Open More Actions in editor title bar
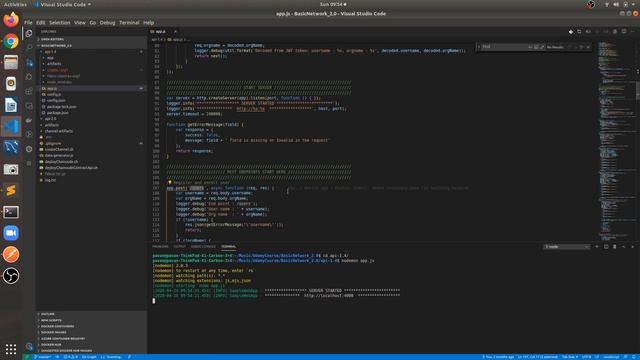Screen dimensions: 640x360 (633, 31)
